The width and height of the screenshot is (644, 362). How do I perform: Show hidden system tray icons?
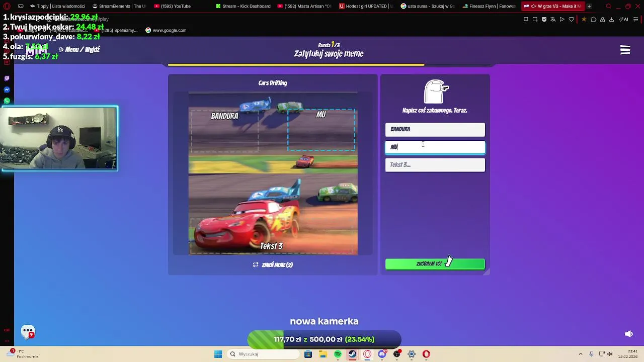(580, 354)
